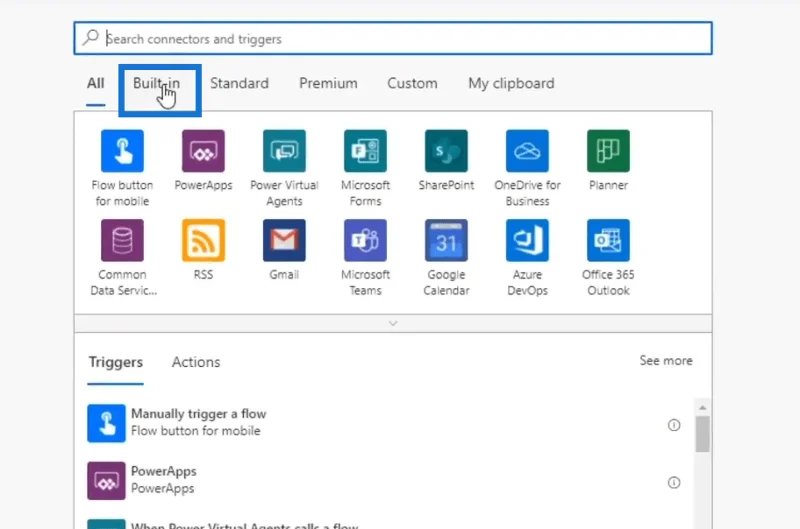Choose the PowerApps connector icon in grid
The height and width of the screenshot is (529, 800).
203,151
